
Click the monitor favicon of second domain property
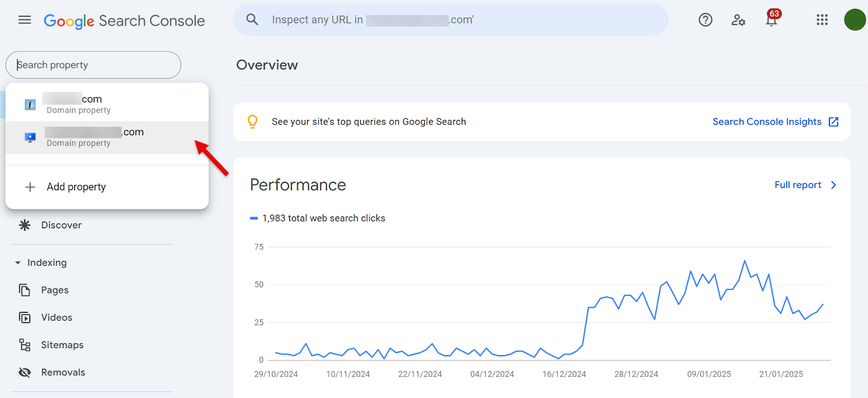[30, 138]
